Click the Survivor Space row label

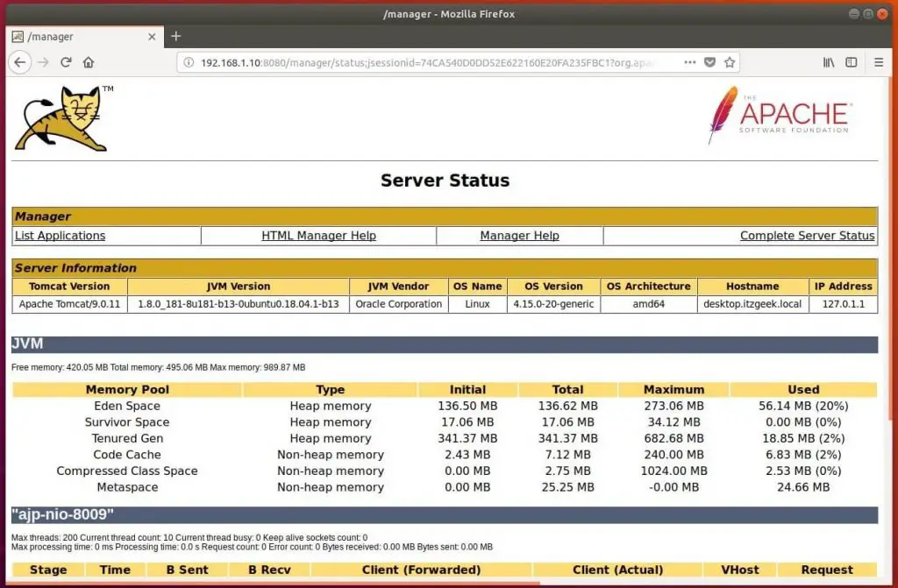coord(127,422)
